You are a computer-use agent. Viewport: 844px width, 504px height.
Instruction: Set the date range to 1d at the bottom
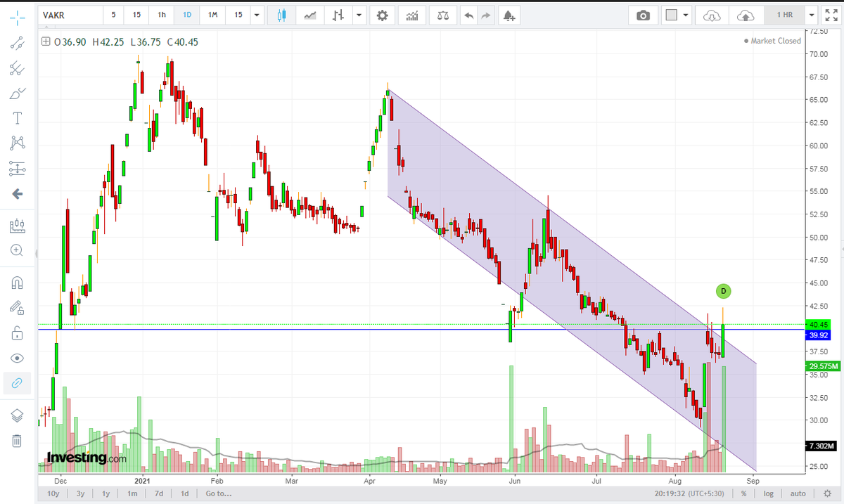click(185, 493)
